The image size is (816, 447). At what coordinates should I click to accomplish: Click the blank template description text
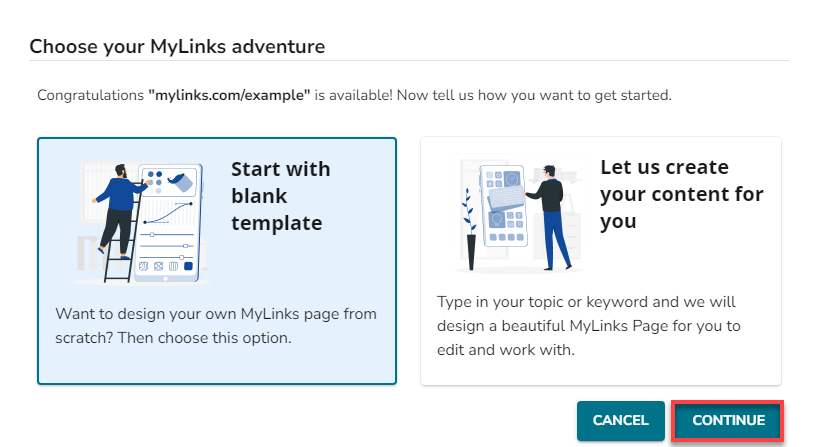click(216, 325)
